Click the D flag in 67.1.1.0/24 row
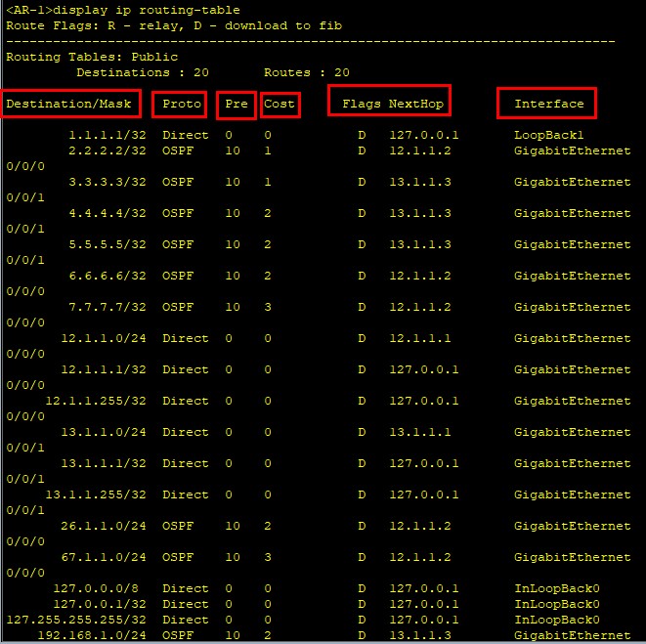Screen dimensions: 646x644 pyautogui.click(x=362, y=557)
